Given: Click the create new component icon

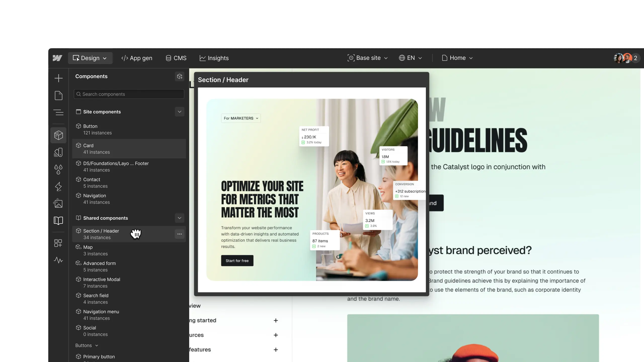Looking at the screenshot, I should (x=179, y=76).
